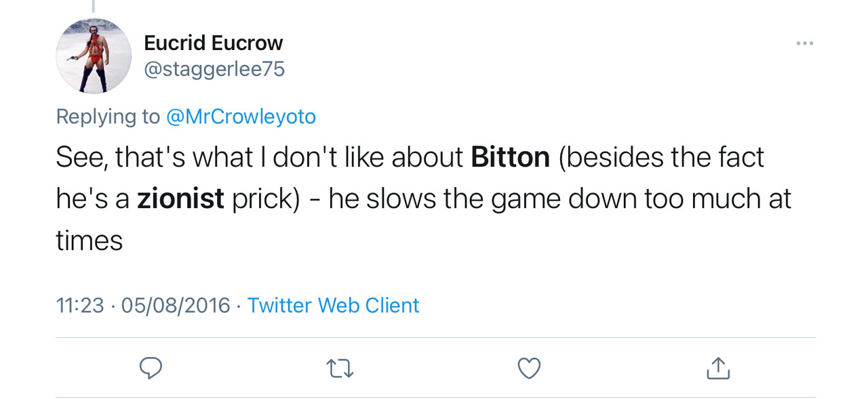868x399 pixels.
Task: Open the @staggerlee75 handle
Action: (x=214, y=68)
